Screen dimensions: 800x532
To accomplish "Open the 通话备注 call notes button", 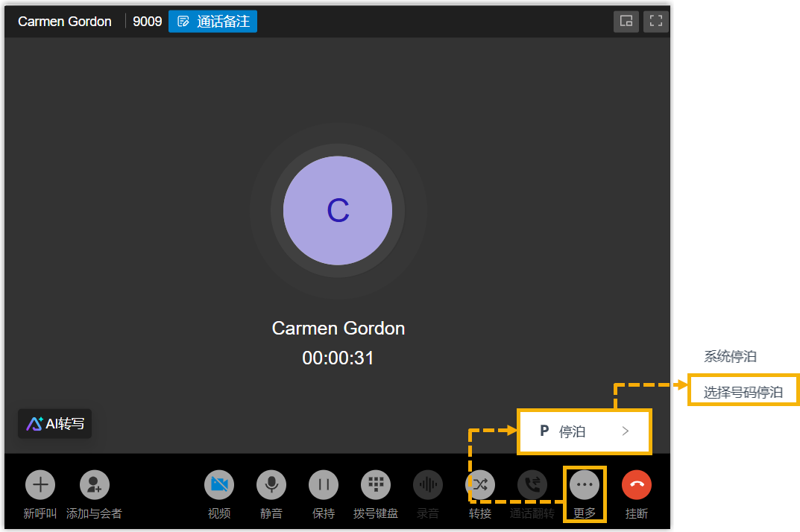I will tap(213, 22).
